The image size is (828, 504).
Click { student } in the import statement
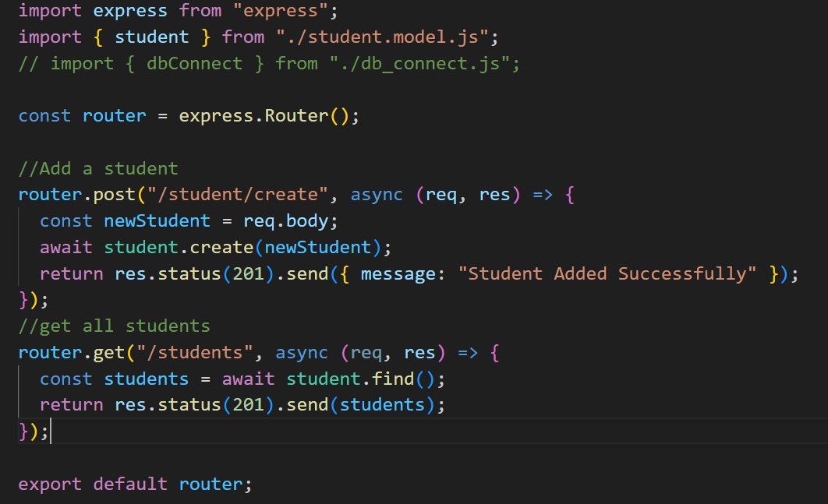[x=151, y=37]
